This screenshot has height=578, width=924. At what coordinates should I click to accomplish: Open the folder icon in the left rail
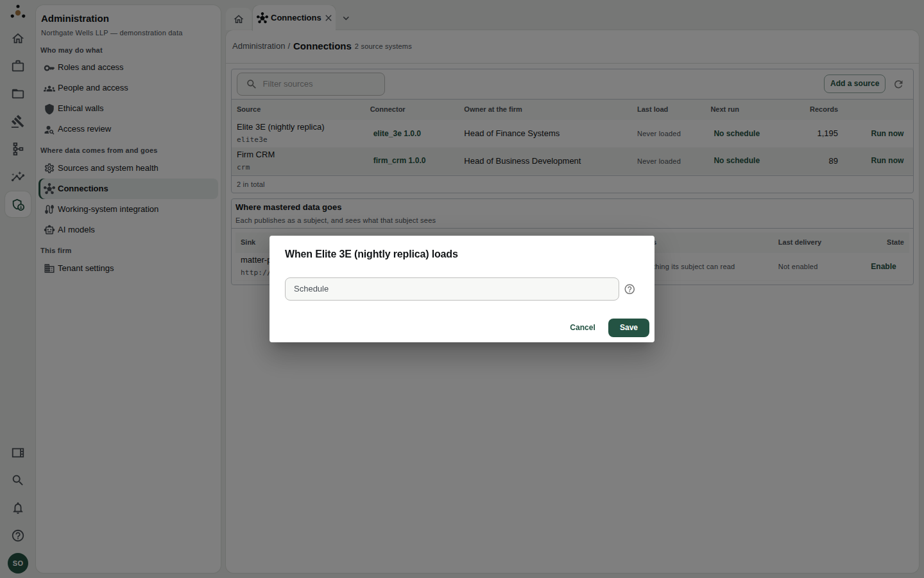coord(18,94)
